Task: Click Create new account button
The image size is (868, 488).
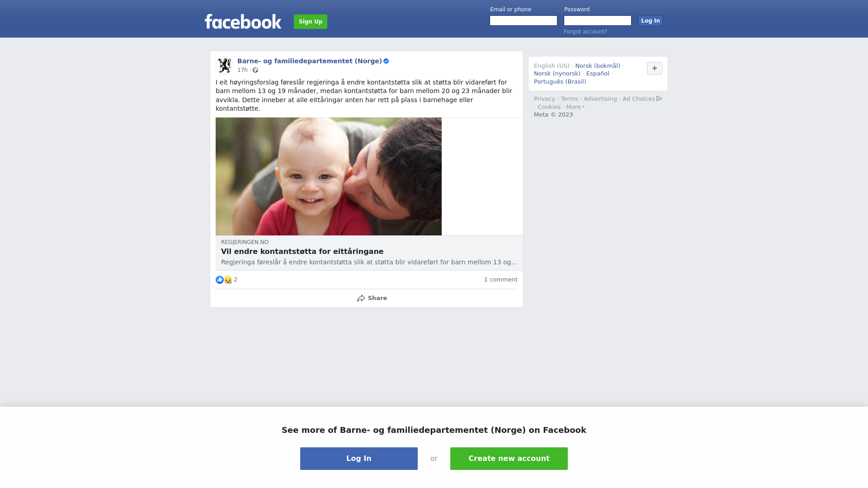Action: tap(509, 459)
